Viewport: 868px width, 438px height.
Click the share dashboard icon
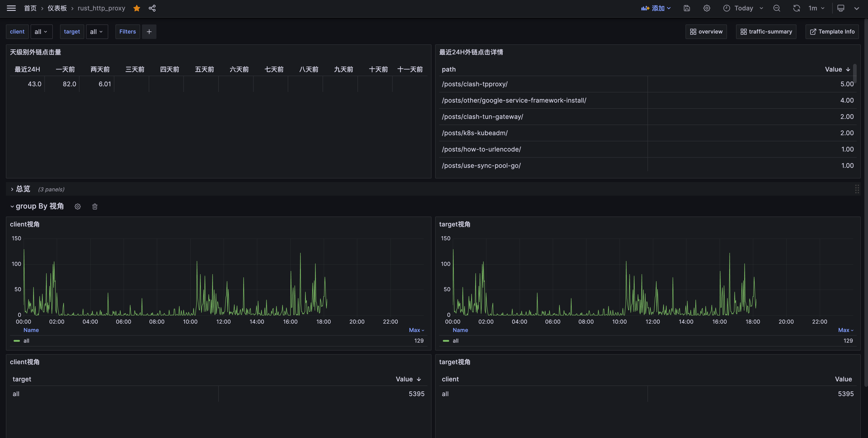click(152, 8)
